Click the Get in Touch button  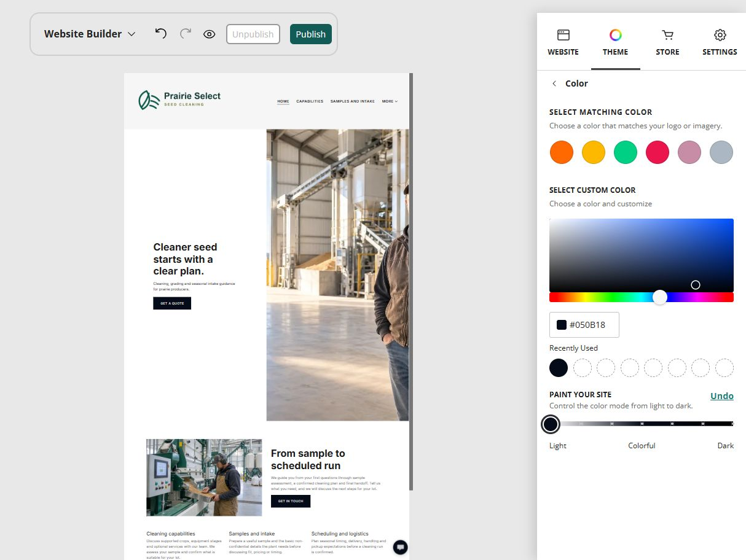pyautogui.click(x=291, y=501)
